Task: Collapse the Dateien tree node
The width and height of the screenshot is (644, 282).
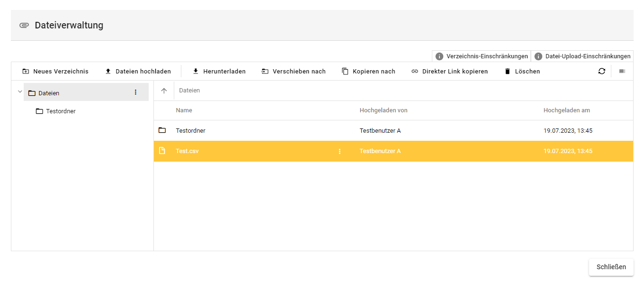Action: 20,92
